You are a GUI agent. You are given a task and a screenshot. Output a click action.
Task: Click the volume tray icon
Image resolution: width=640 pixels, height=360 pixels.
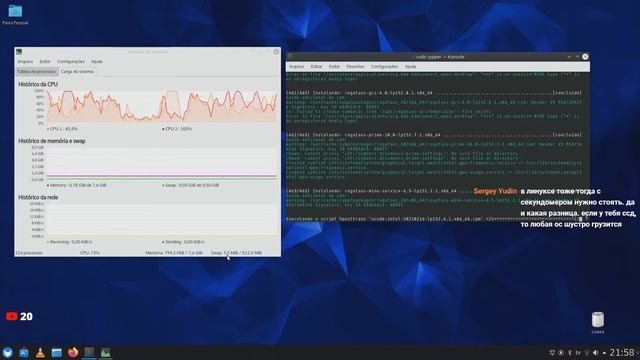[x=596, y=353]
